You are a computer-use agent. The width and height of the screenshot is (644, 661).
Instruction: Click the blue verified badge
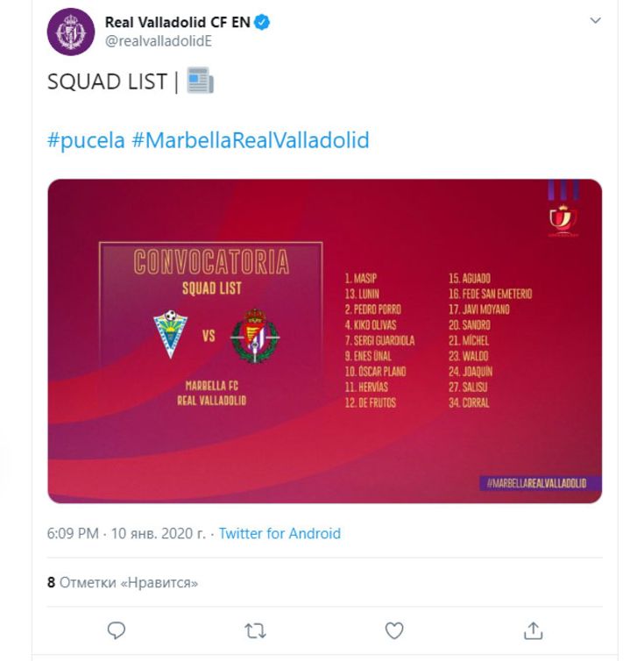click(x=262, y=22)
